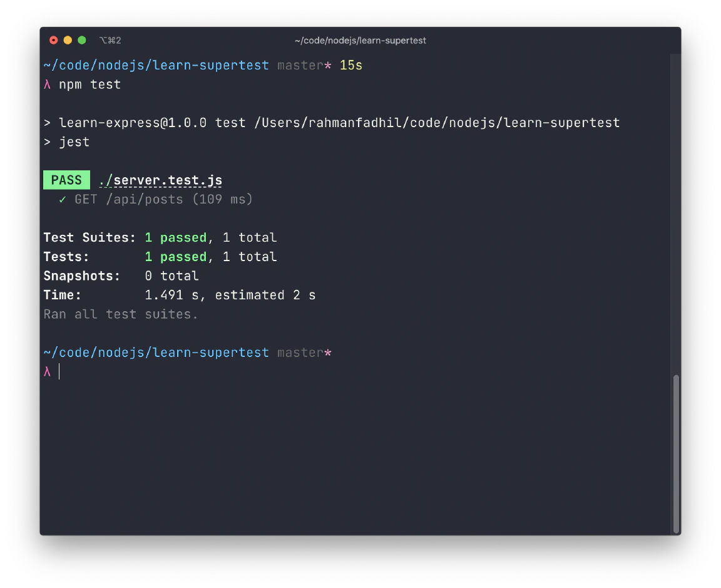721x588 pixels.
Task: Click the bottom lambda prompt symbol
Action: click(47, 372)
